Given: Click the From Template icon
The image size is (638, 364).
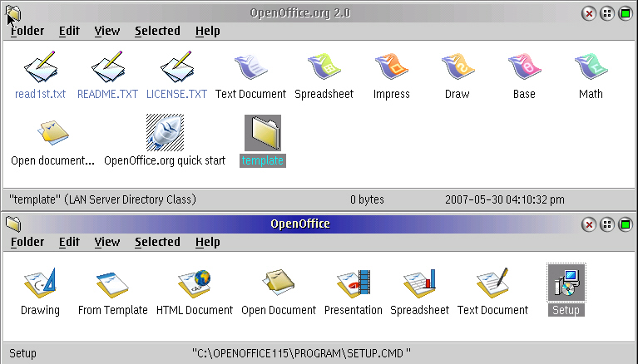Looking at the screenshot, I should click(112, 284).
